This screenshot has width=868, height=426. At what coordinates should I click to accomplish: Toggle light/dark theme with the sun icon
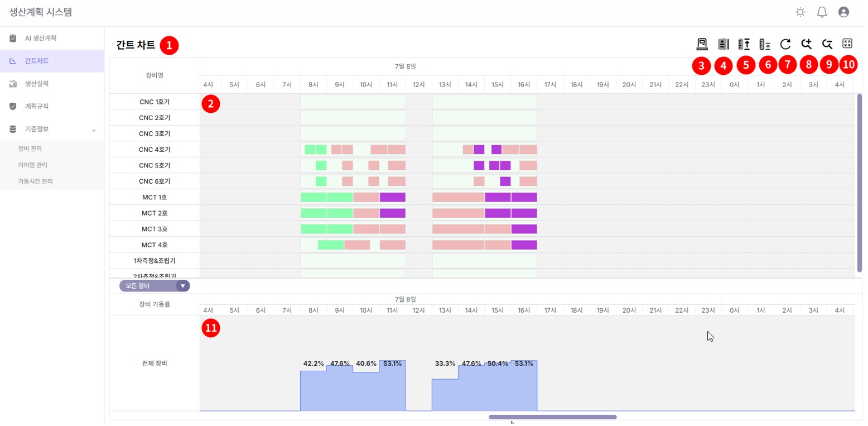(800, 12)
